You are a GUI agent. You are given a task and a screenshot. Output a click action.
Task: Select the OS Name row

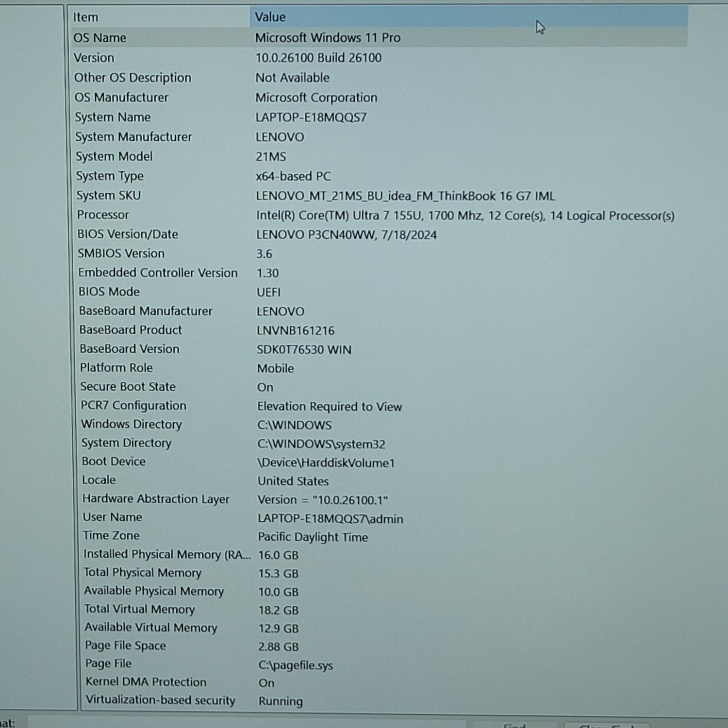point(100,38)
